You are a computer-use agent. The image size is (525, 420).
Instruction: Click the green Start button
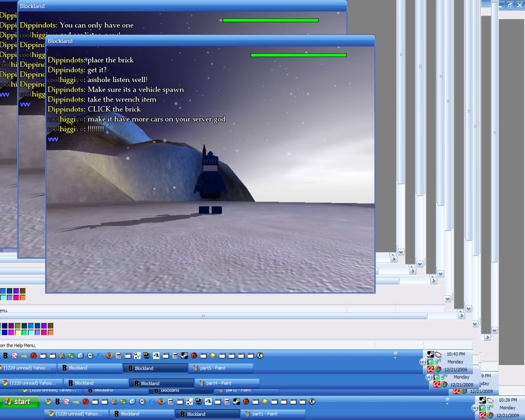click(x=19, y=402)
